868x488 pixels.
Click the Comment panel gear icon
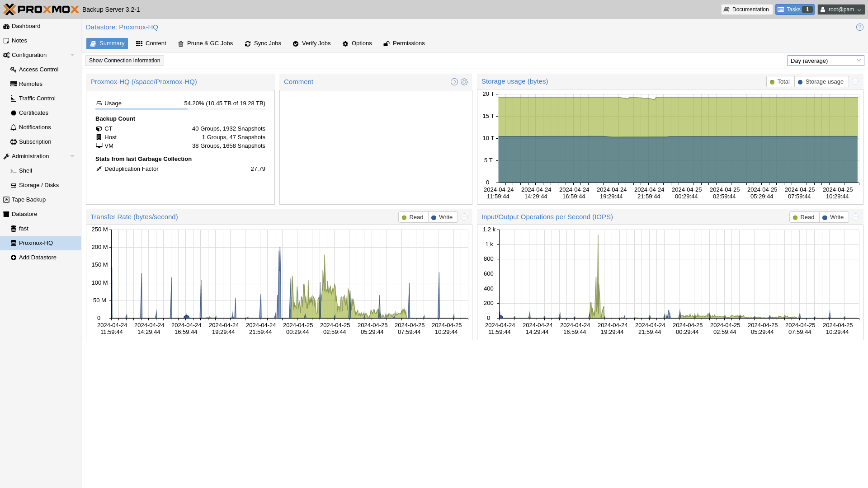click(x=464, y=82)
